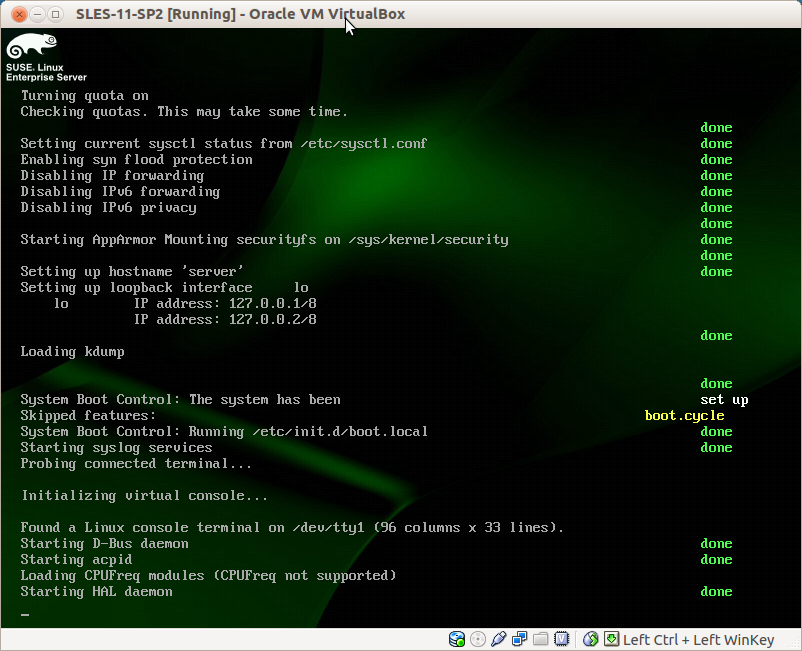
Task: Maximize the VirtualBox window
Action: 55,14
